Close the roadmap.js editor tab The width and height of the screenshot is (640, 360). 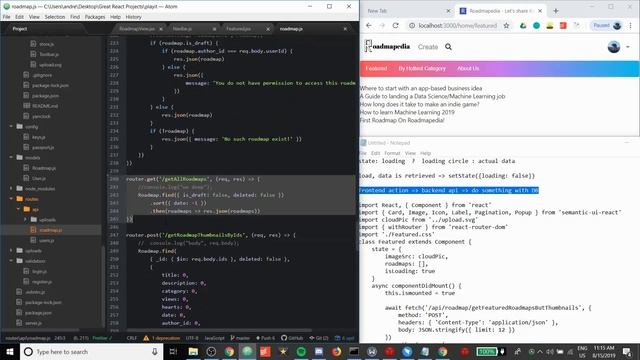[345, 29]
